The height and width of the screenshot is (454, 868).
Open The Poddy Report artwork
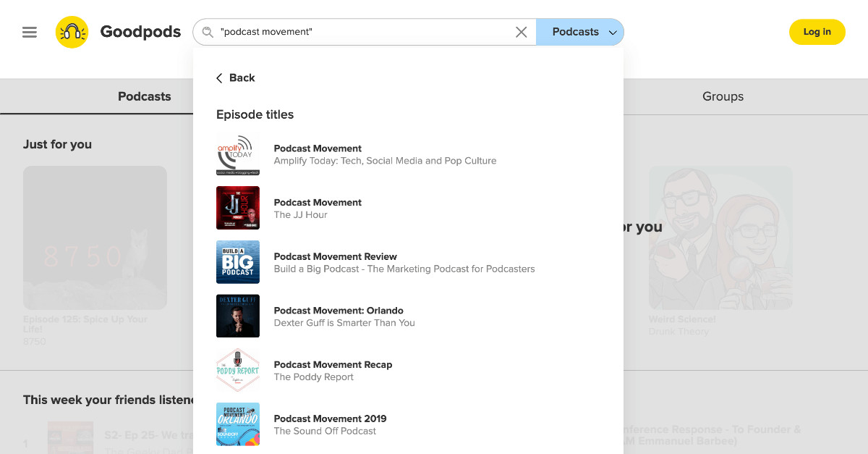(237, 370)
